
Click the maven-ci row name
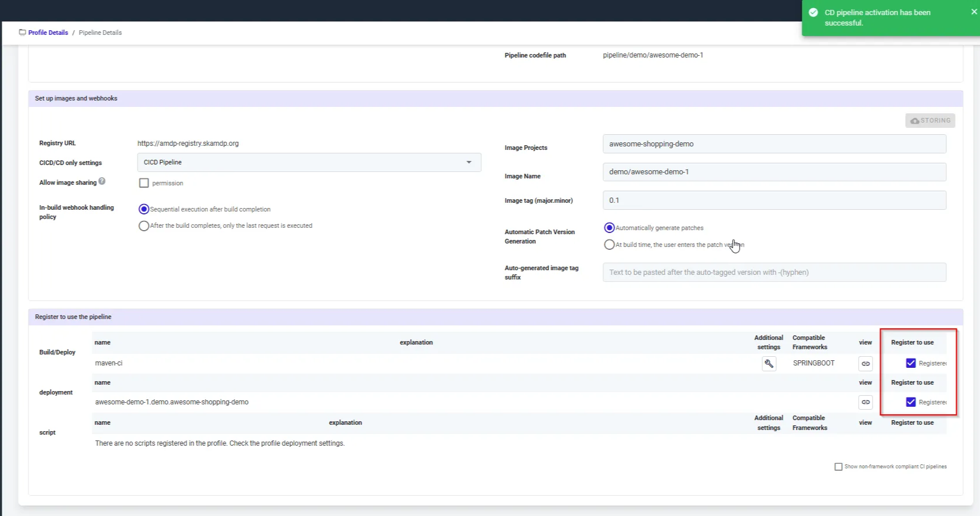tap(109, 363)
